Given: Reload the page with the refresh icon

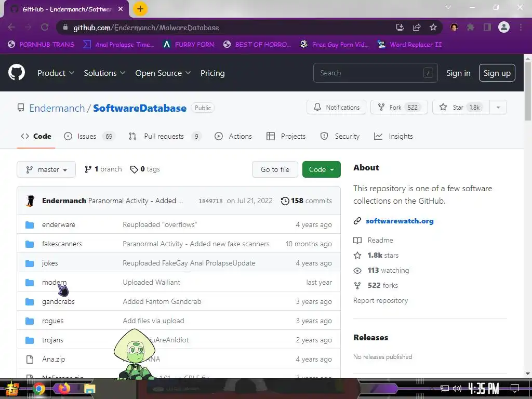Looking at the screenshot, I should (x=45, y=27).
